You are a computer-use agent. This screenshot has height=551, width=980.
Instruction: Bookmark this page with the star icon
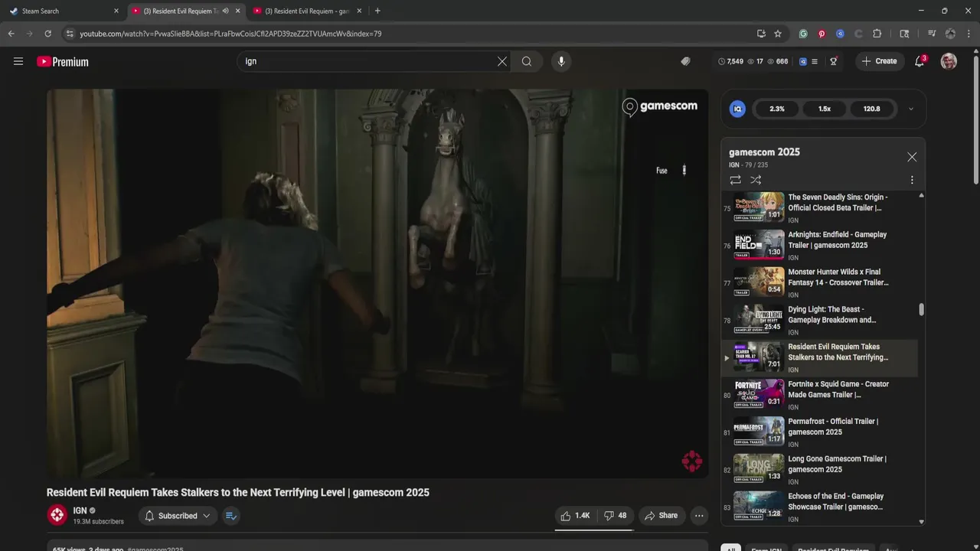[778, 34]
